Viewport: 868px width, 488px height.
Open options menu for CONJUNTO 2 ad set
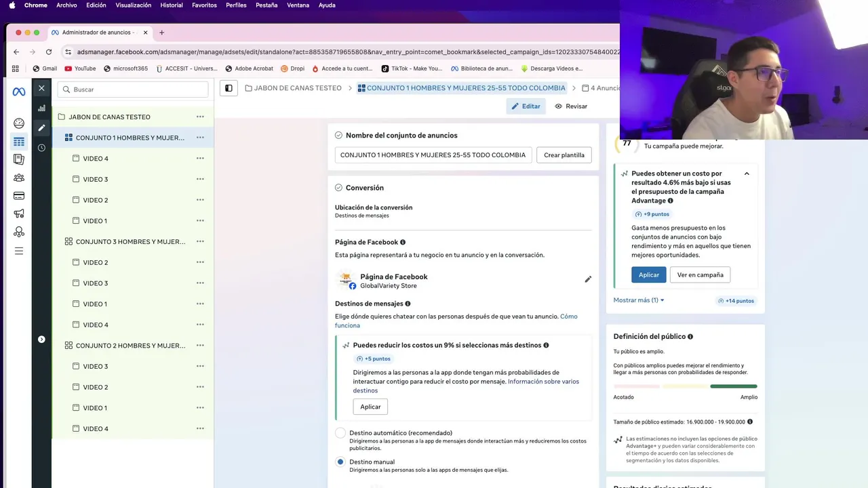(x=200, y=346)
